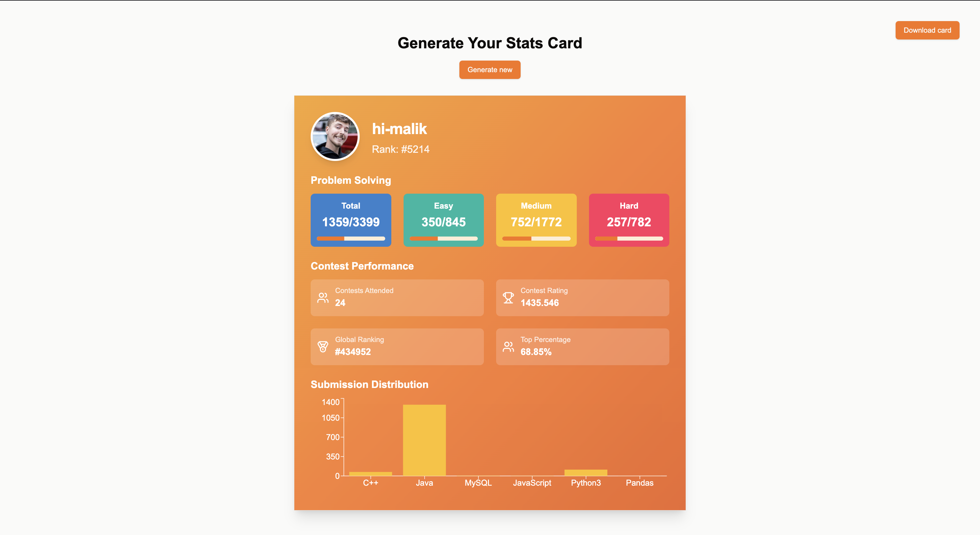Toggle the Top Percentage stat panel

click(583, 347)
